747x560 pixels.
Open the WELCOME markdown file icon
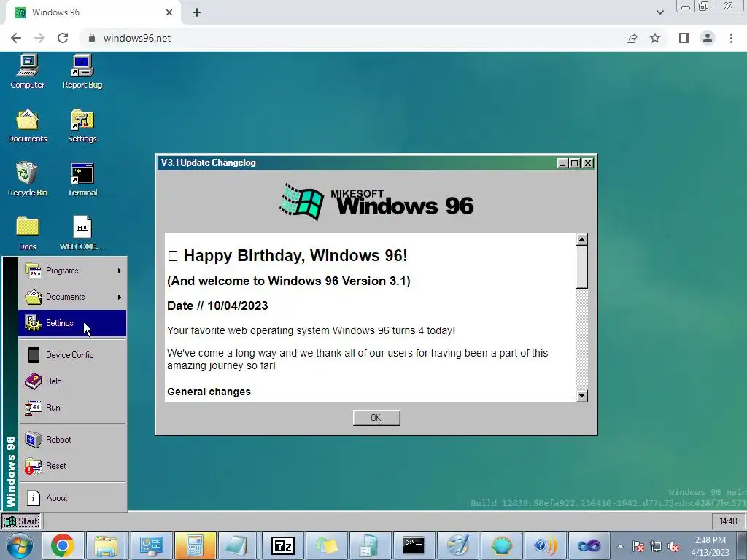pyautogui.click(x=82, y=233)
